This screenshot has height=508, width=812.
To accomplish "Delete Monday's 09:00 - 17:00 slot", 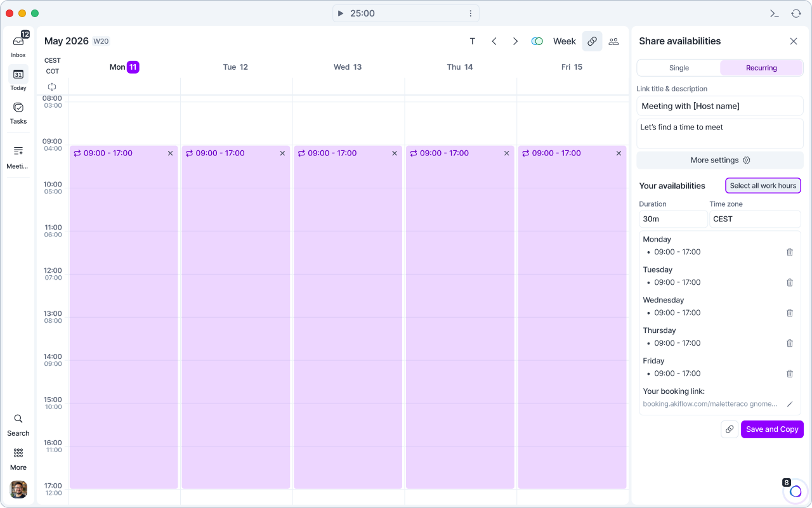I will click(x=790, y=252).
